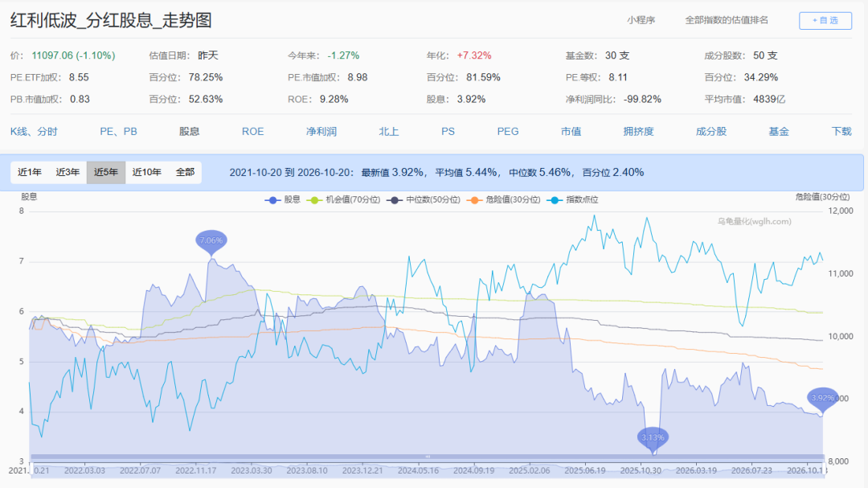Toggle the 中位数(50分位) legend series
Viewport: 868px width, 488px height.
click(x=424, y=200)
